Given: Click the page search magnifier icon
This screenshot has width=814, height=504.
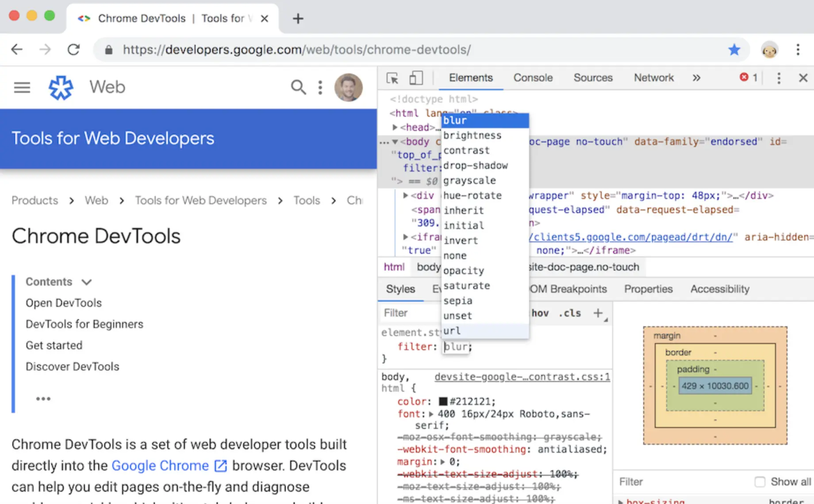Looking at the screenshot, I should click(x=298, y=87).
